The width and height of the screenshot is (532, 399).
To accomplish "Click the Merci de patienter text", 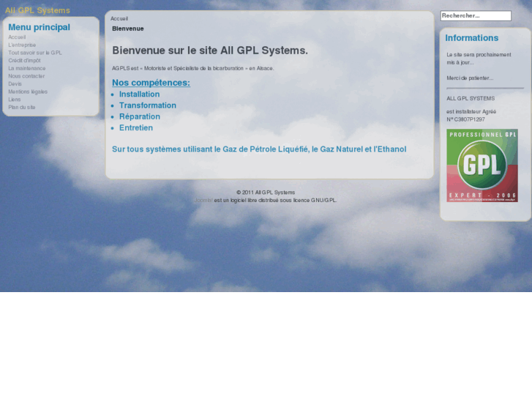I will (x=470, y=78).
